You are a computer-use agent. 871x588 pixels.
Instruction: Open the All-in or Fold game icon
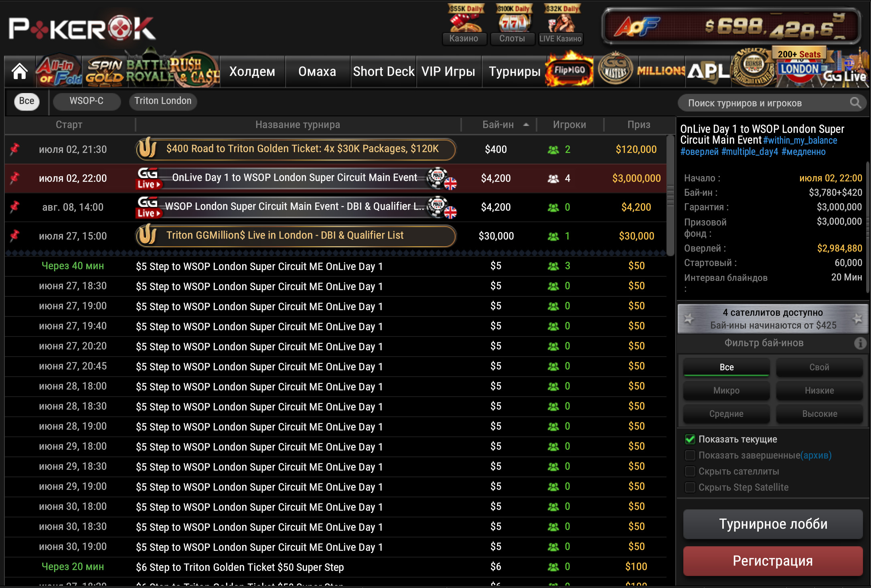click(59, 71)
